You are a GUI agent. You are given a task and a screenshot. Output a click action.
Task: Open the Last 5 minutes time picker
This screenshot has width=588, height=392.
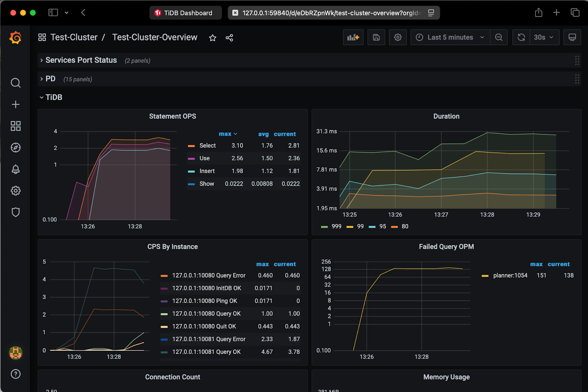(x=450, y=37)
